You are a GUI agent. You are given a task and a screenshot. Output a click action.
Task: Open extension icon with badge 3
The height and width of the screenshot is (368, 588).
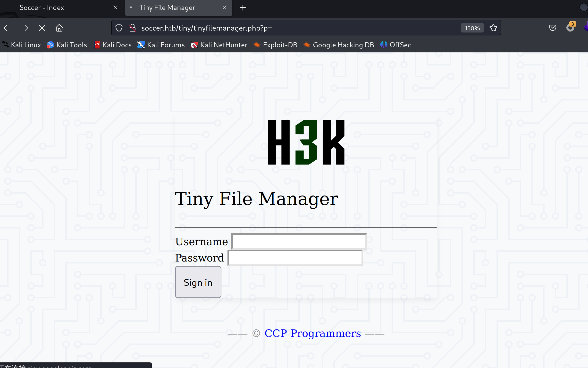tap(570, 27)
